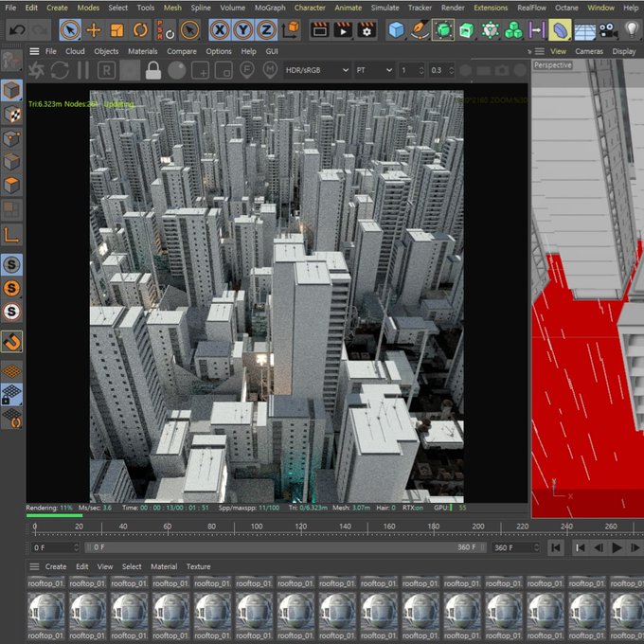The image size is (644, 644).
Task: Toggle Z axis lock
Action: coord(266,30)
